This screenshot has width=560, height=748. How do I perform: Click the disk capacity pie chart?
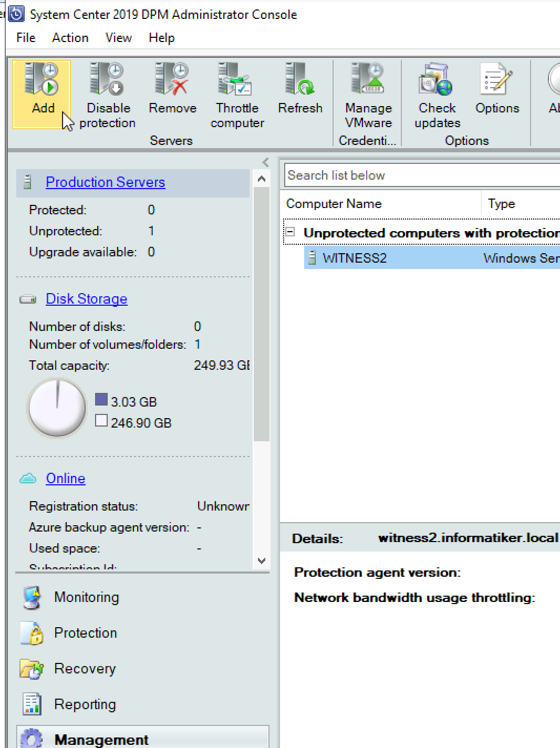(57, 408)
